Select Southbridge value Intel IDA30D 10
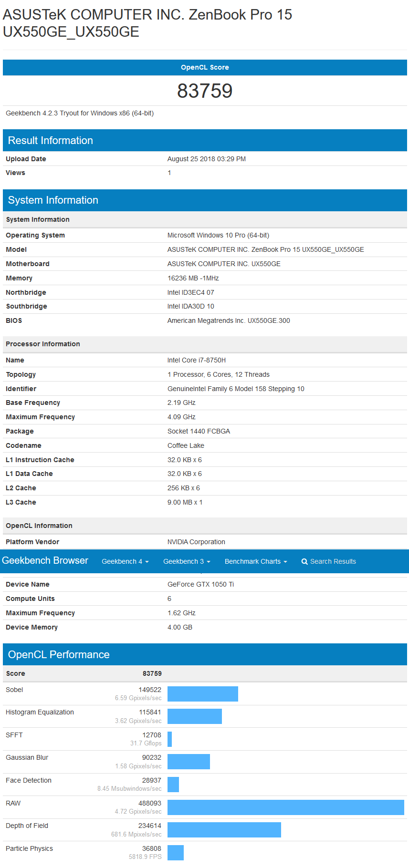Image resolution: width=409 pixels, height=868 pixels. (191, 306)
